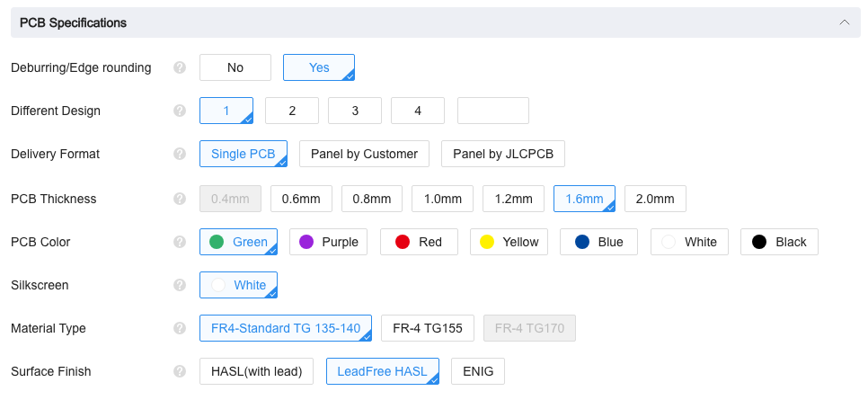This screenshot has height=400, width=868.
Task: Select ENIG surface finish
Action: pyautogui.click(x=478, y=371)
